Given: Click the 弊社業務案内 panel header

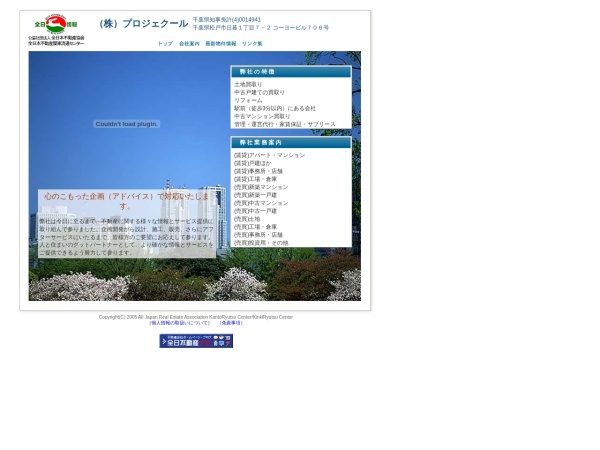Looking at the screenshot, I should tap(291, 142).
